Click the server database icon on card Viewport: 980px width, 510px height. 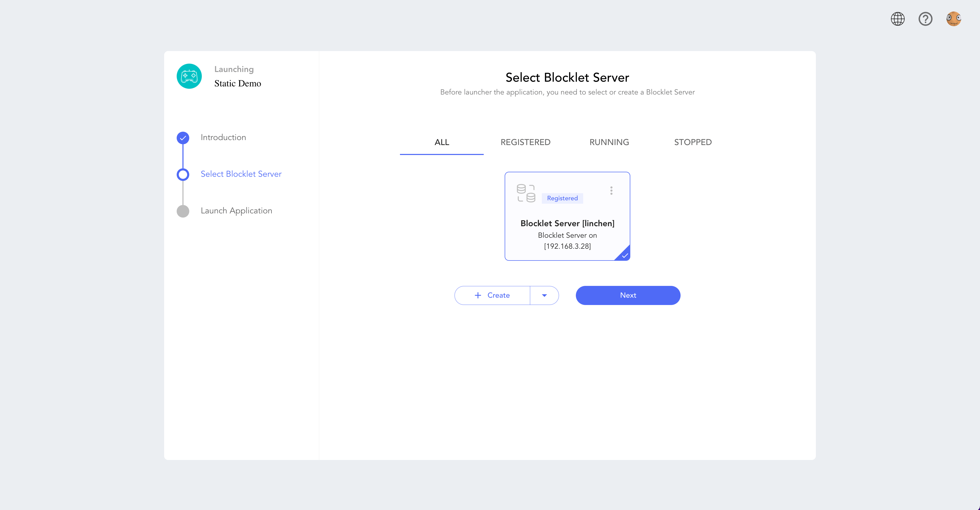tap(526, 193)
